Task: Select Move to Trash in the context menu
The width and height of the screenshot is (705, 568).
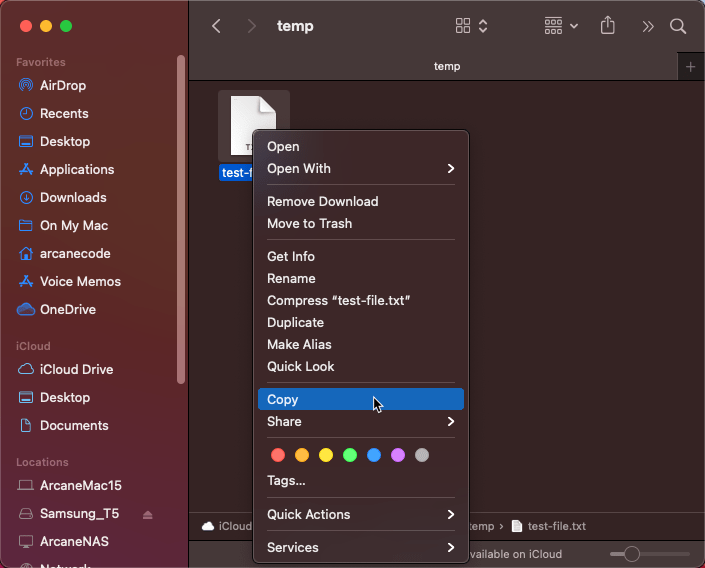Action: [309, 223]
